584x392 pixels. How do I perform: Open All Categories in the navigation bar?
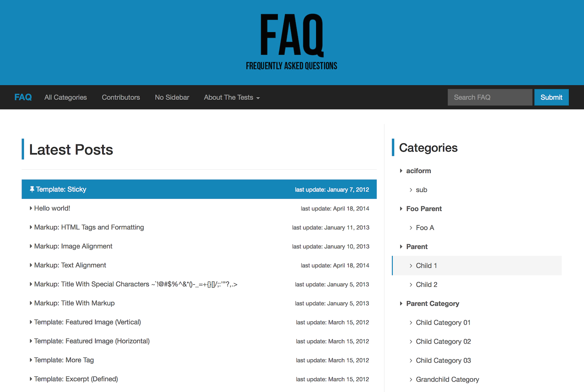pyautogui.click(x=66, y=97)
